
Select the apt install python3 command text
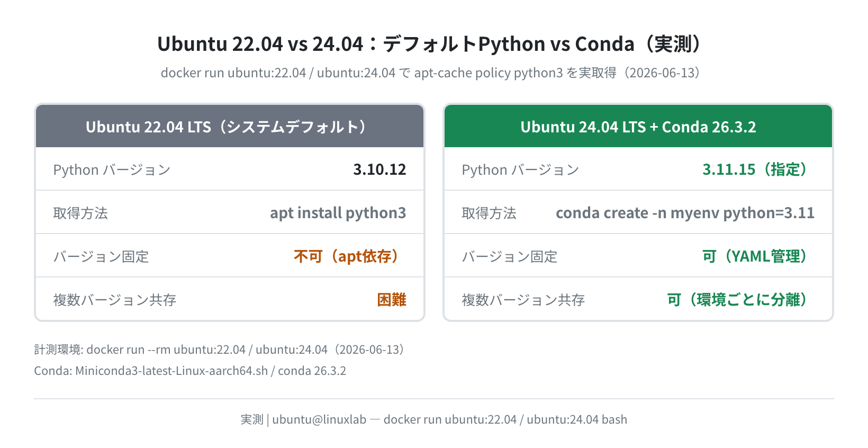338,213
